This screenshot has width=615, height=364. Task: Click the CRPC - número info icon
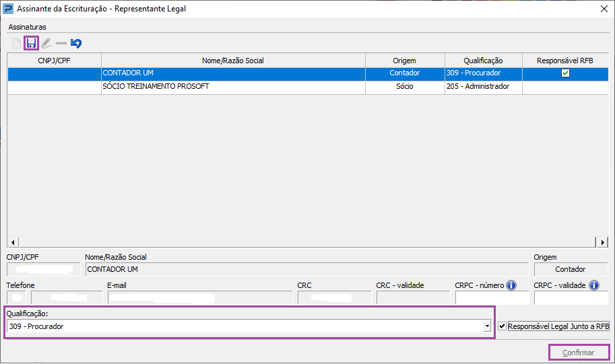point(511,285)
